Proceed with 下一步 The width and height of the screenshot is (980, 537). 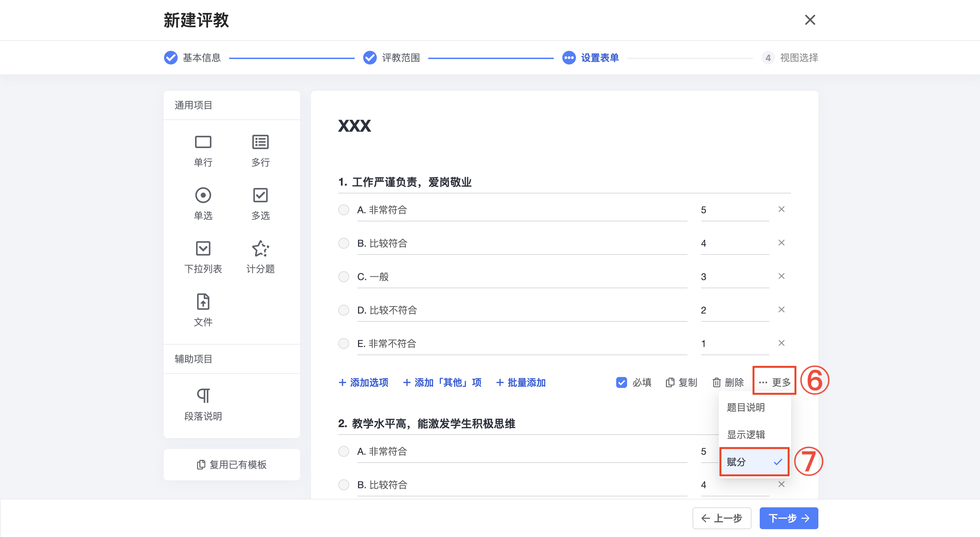[789, 518]
